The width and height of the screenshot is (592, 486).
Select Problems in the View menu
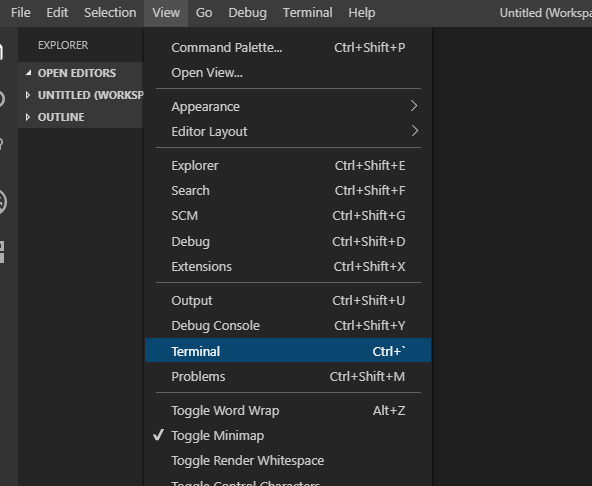[x=288, y=376]
